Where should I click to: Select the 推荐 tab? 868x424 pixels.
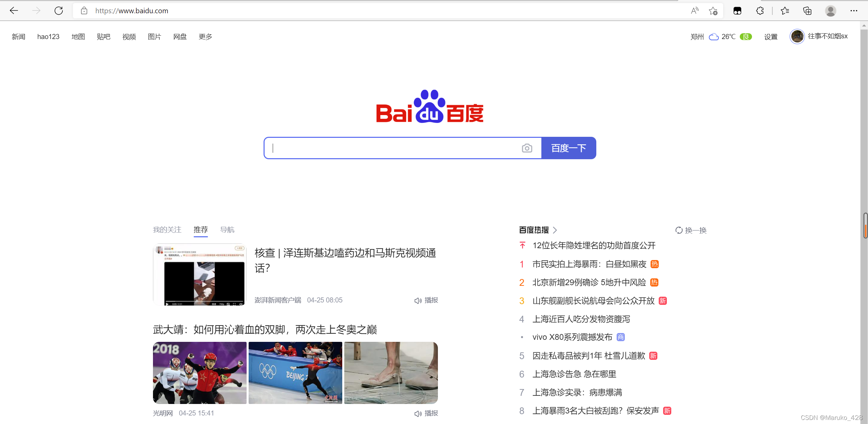(200, 230)
